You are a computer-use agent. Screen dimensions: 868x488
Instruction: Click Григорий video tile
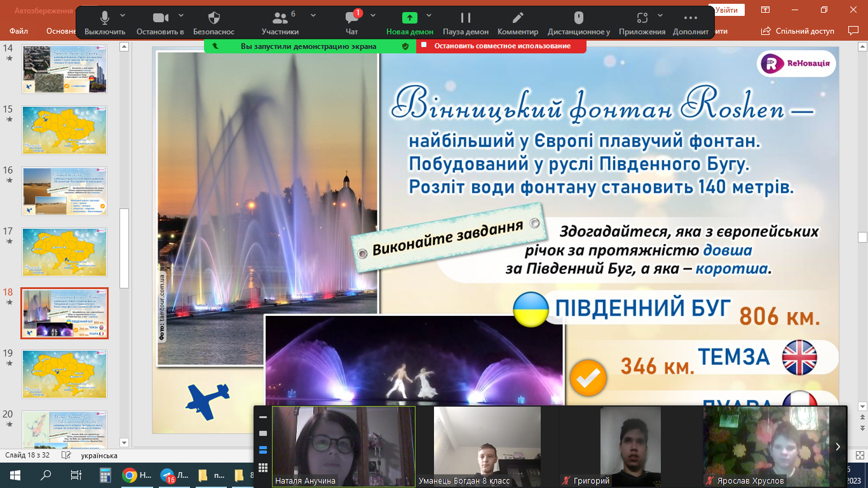[x=630, y=447]
